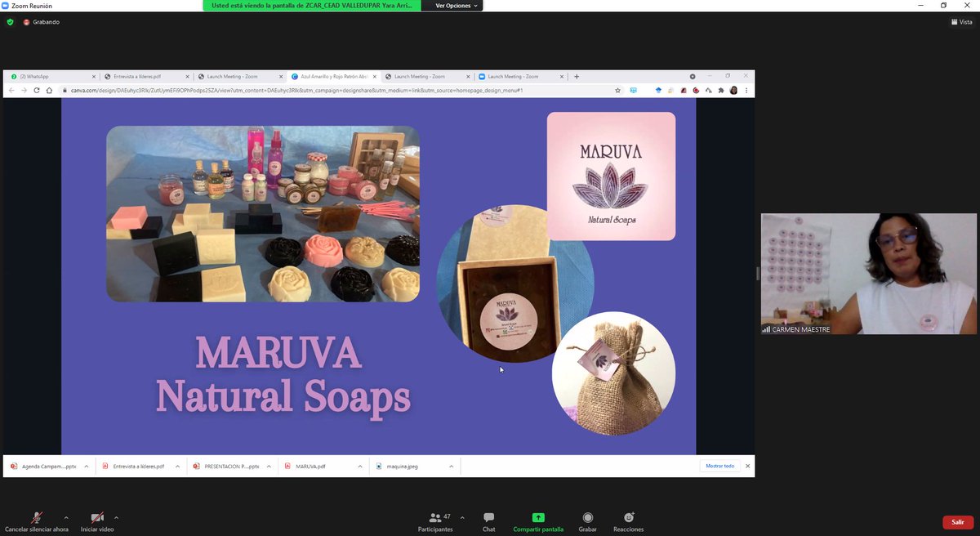Expand options for maquina.jpeg download
The height and width of the screenshot is (536, 980).
click(451, 467)
